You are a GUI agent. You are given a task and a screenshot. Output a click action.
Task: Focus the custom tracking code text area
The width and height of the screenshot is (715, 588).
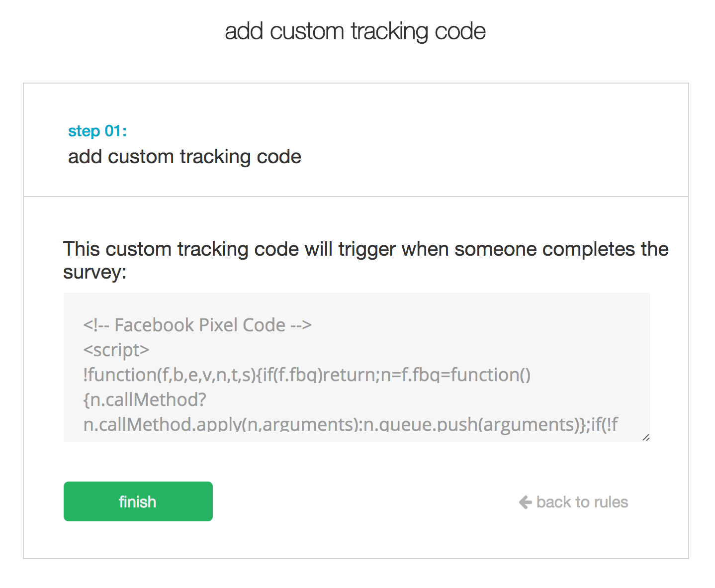[356, 366]
